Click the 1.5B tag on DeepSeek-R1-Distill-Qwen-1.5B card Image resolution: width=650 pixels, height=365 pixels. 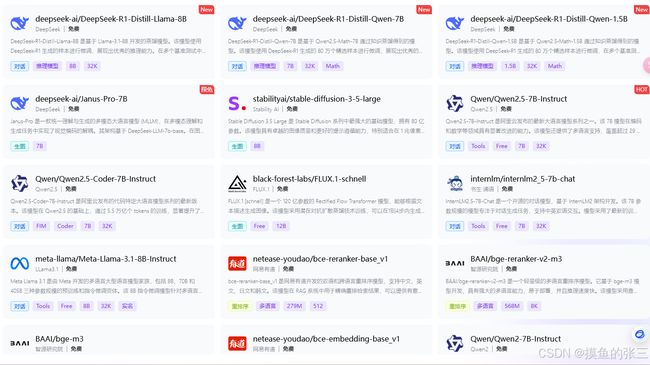(x=510, y=66)
